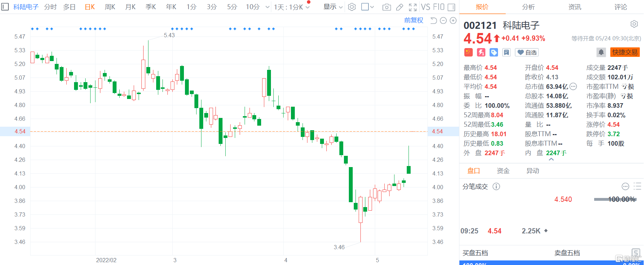
Task: Take a chart screenshot with camera icon
Action: (386, 7)
